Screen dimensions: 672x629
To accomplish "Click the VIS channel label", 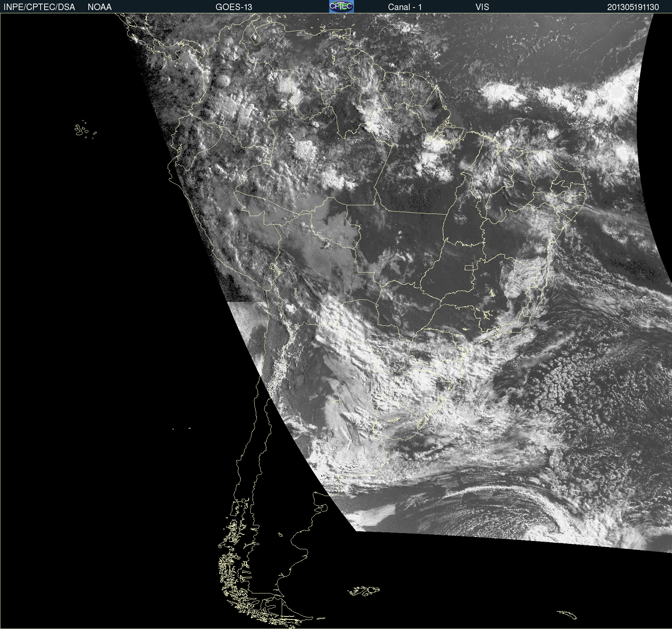I will (x=482, y=7).
